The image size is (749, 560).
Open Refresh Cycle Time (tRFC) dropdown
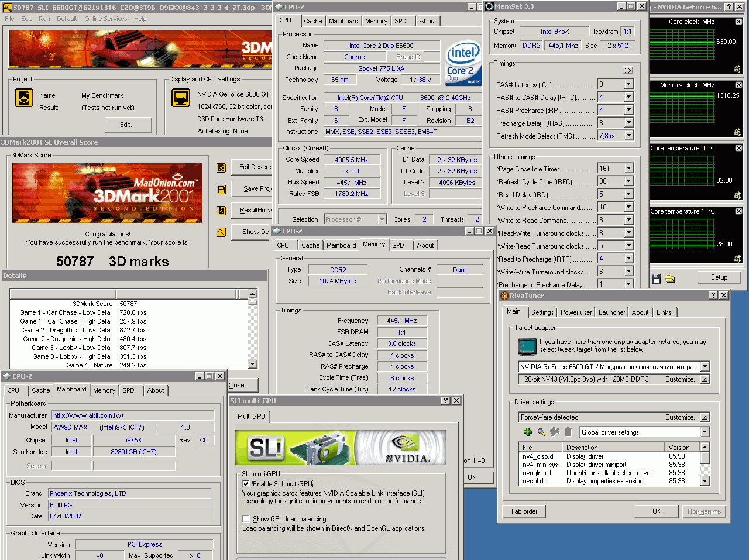tap(628, 181)
